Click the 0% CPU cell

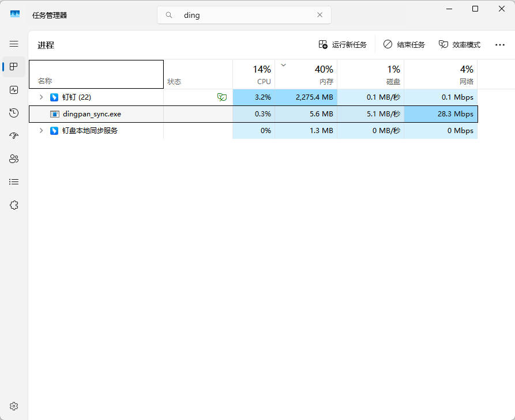tap(254, 131)
